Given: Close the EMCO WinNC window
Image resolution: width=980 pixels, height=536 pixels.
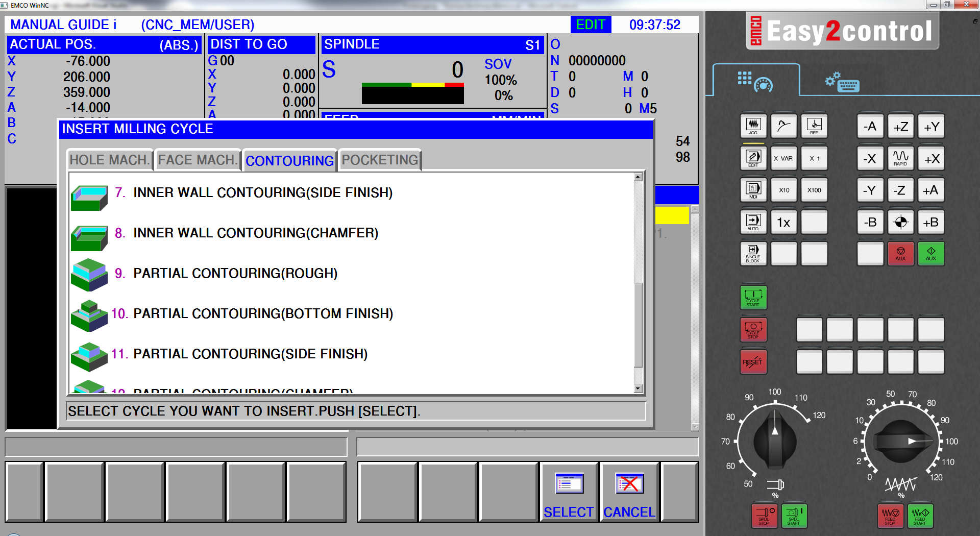Looking at the screenshot, I should click(966, 5).
